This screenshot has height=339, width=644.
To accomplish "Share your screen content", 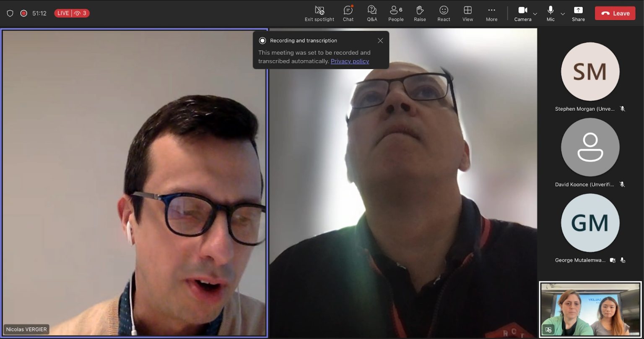I will (x=578, y=13).
